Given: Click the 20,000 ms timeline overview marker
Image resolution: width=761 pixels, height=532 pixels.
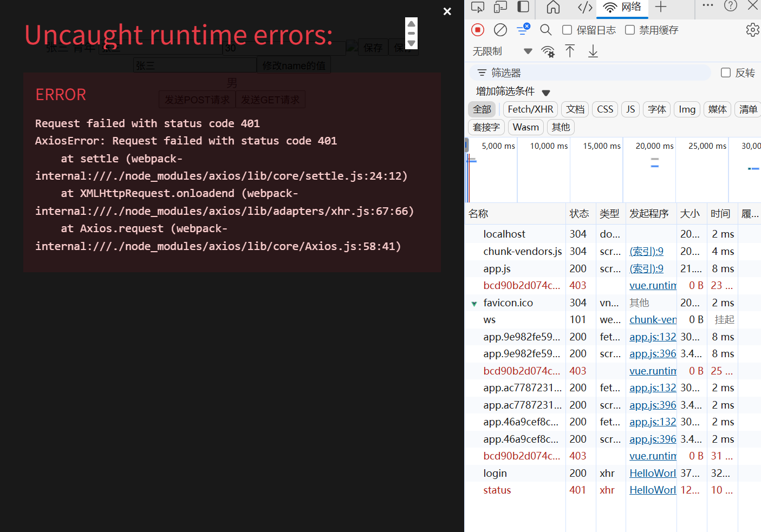Looking at the screenshot, I should point(654,146).
